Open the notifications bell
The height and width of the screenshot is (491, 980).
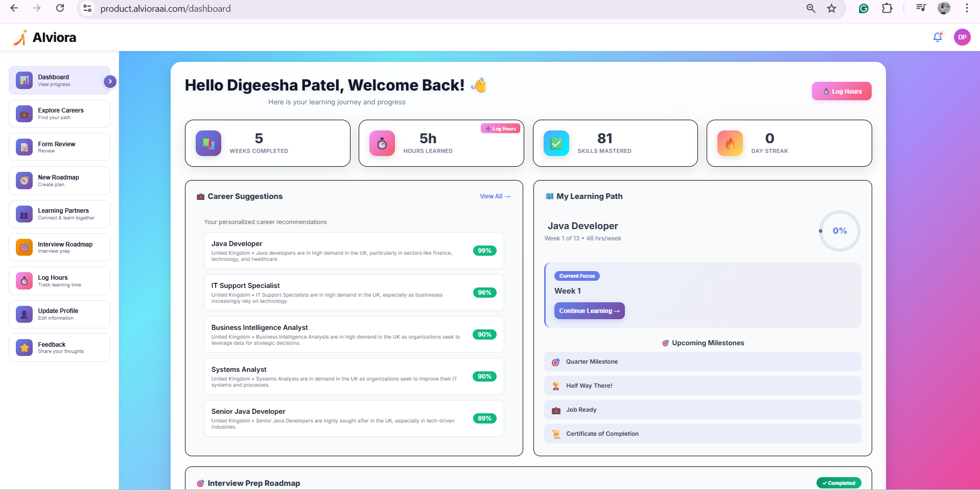938,37
